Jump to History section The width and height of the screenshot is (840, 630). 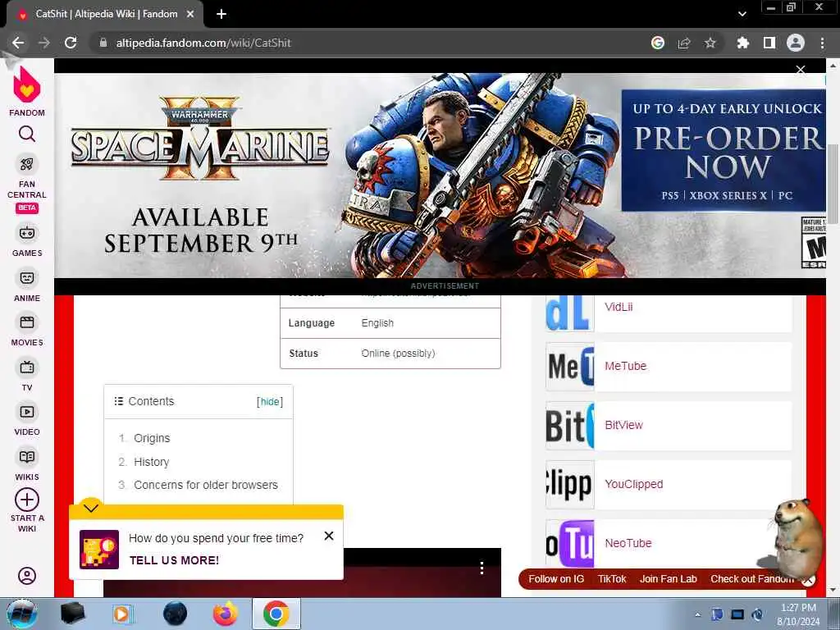pyautogui.click(x=151, y=462)
